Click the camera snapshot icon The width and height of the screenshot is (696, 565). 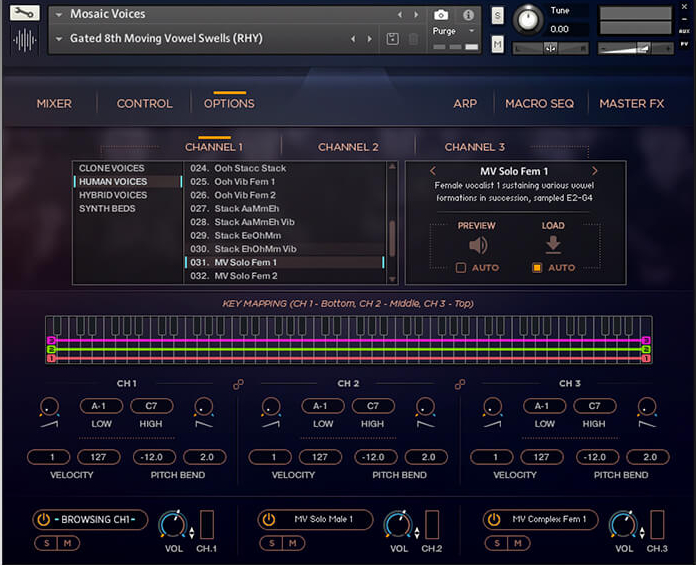tap(441, 15)
